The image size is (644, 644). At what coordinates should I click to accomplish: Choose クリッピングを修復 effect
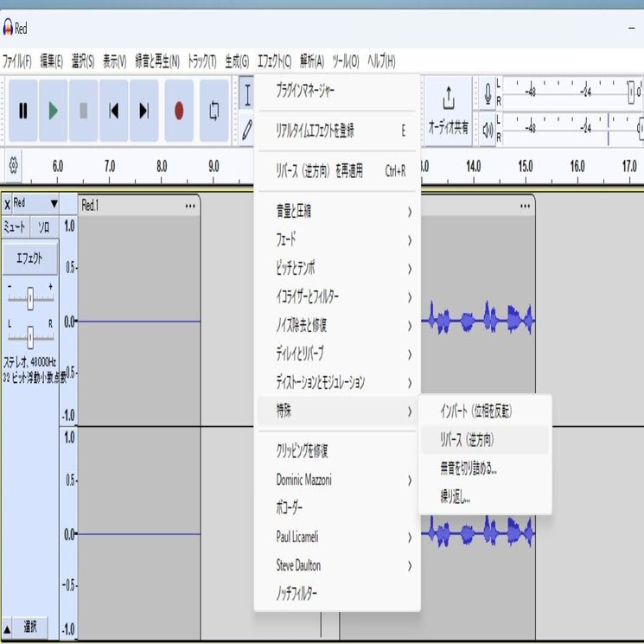coord(337,451)
